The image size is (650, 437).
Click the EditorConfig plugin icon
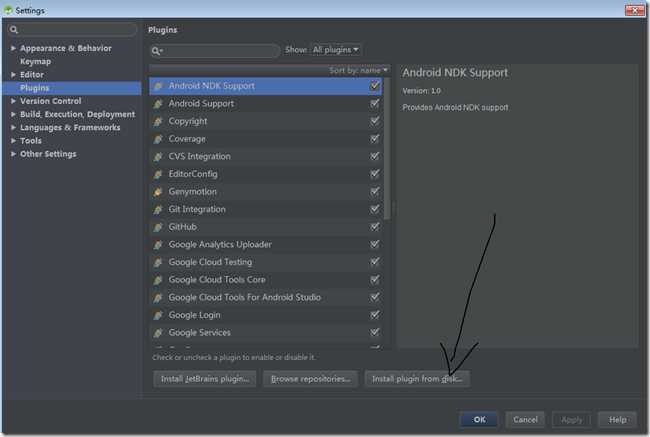coord(158,174)
